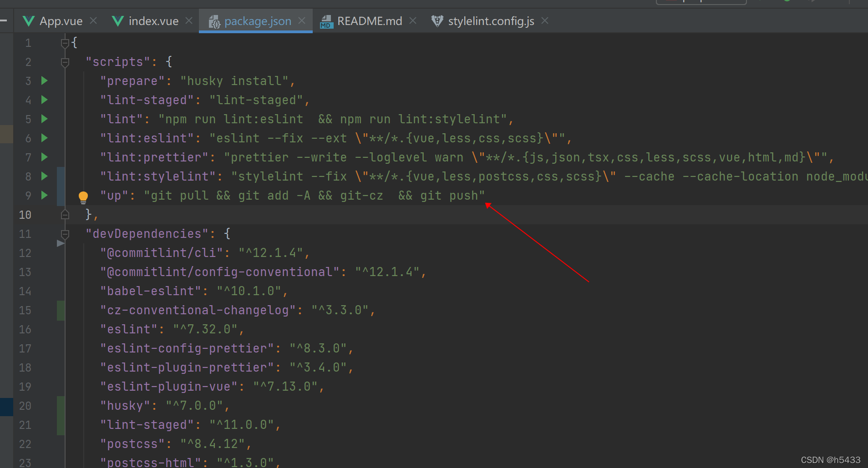
Task: Click "^11.0.0" lint-staged version value
Action: (242, 425)
